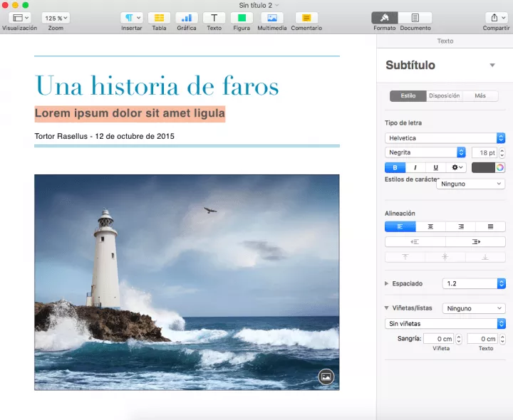Click the Compartir share icon
Image resolution: width=513 pixels, height=420 pixels.
click(x=497, y=18)
